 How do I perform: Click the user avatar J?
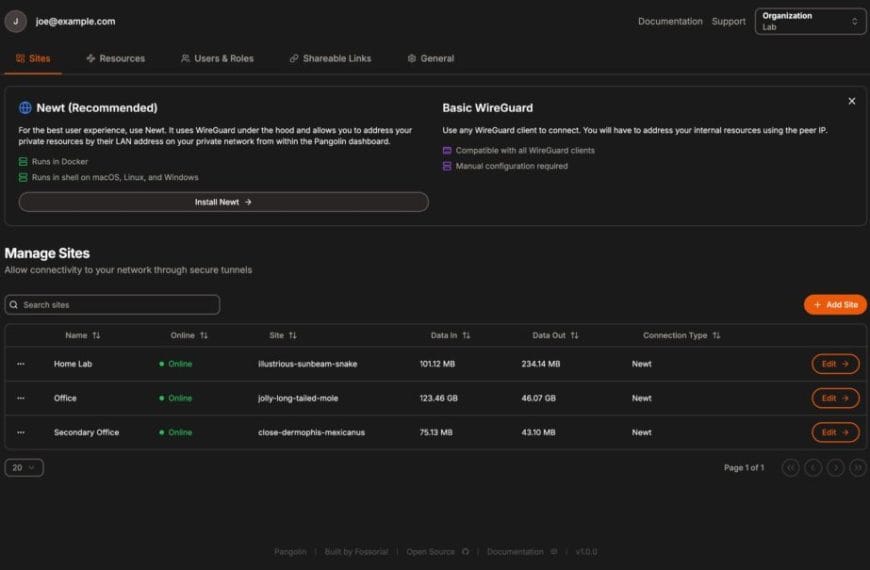16,21
